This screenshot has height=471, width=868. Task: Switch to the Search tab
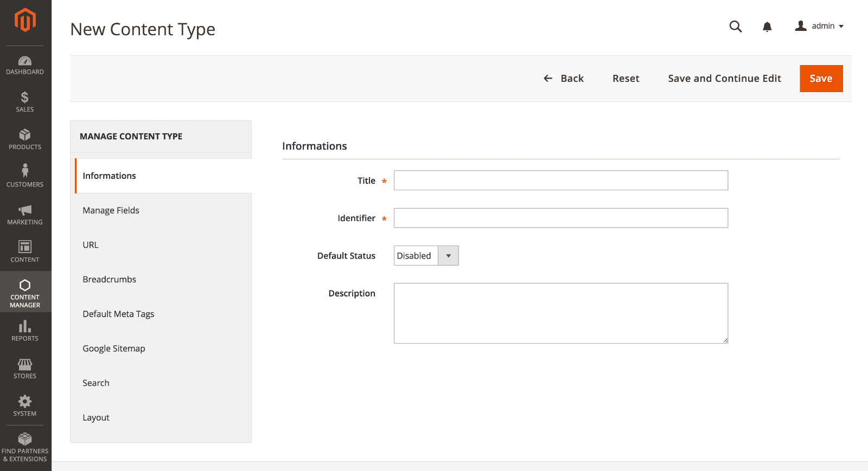[161, 383]
